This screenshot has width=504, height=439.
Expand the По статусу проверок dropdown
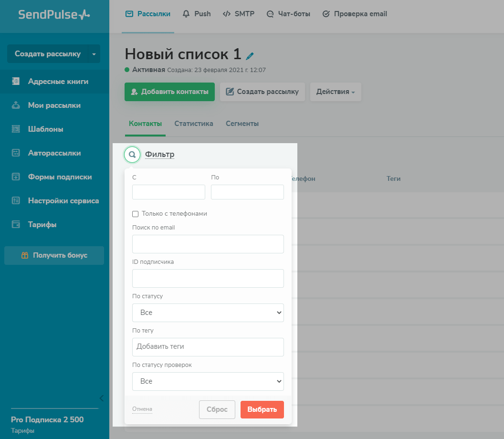pyautogui.click(x=208, y=381)
